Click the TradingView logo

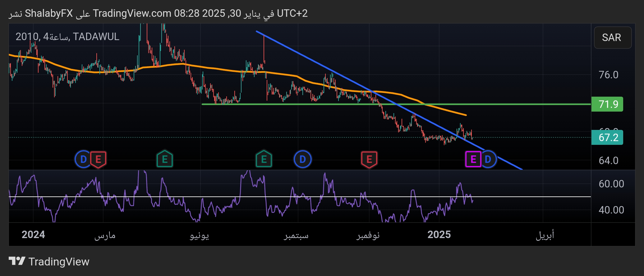pos(49,261)
